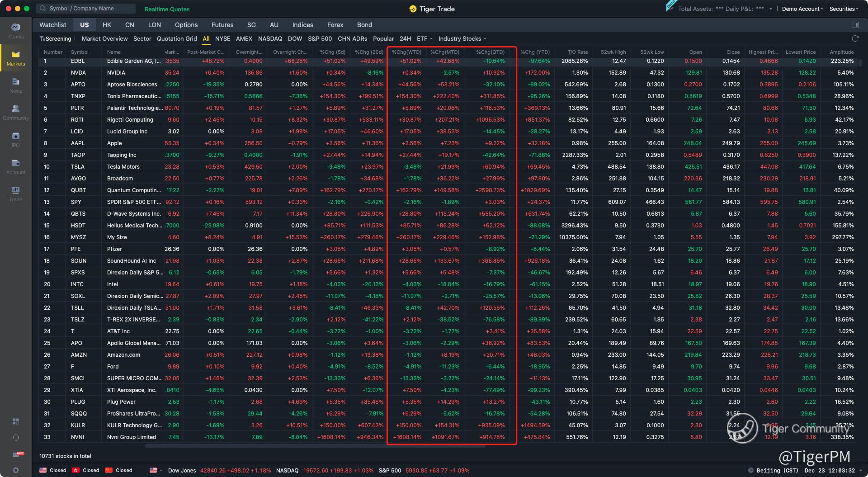
Task: Sort by Symbol column header
Action: click(80, 52)
